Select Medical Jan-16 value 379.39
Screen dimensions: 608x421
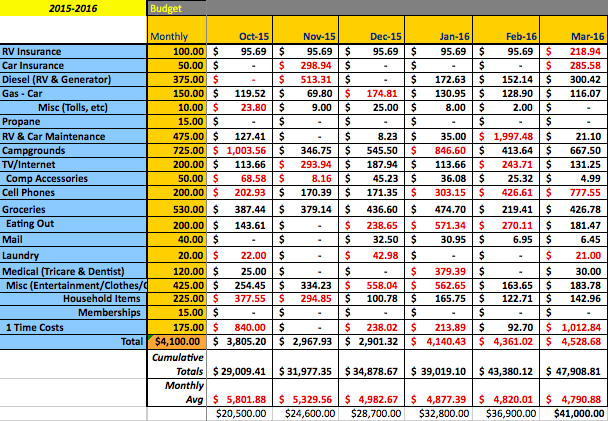[x=439, y=271]
